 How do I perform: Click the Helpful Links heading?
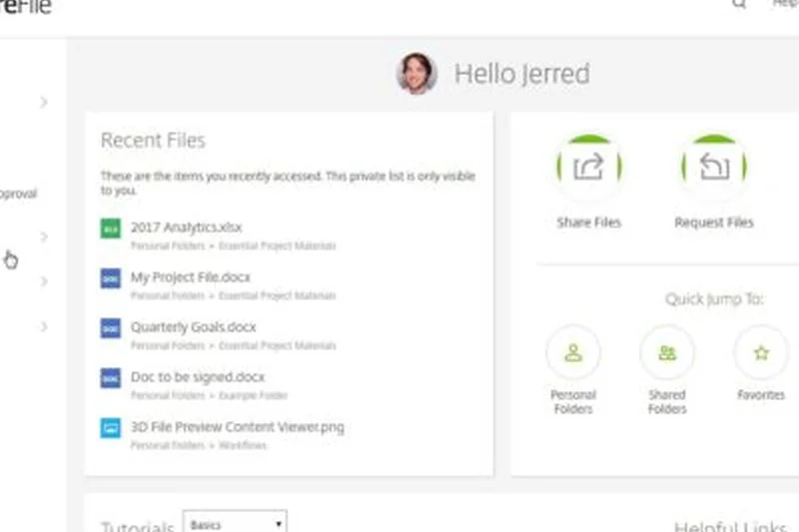pos(731,526)
